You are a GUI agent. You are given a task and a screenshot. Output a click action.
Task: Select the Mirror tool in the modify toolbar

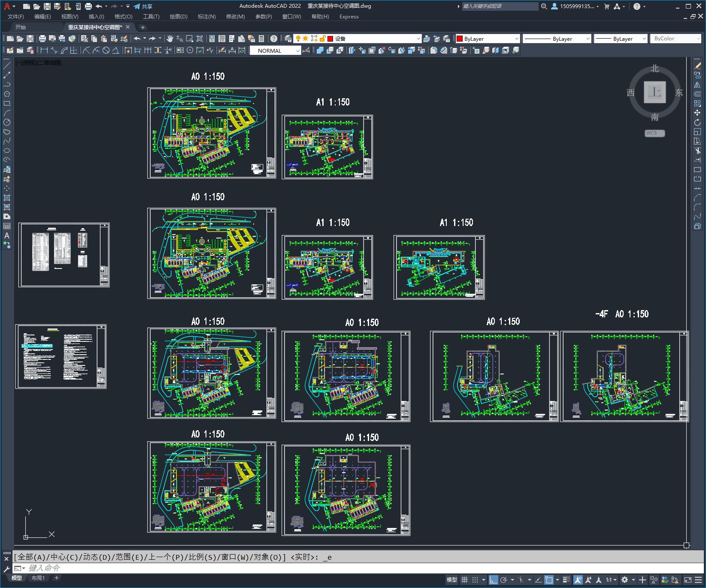click(697, 85)
